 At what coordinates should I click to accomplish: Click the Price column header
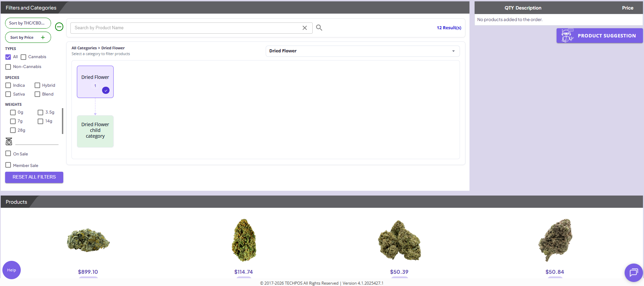pos(628,8)
